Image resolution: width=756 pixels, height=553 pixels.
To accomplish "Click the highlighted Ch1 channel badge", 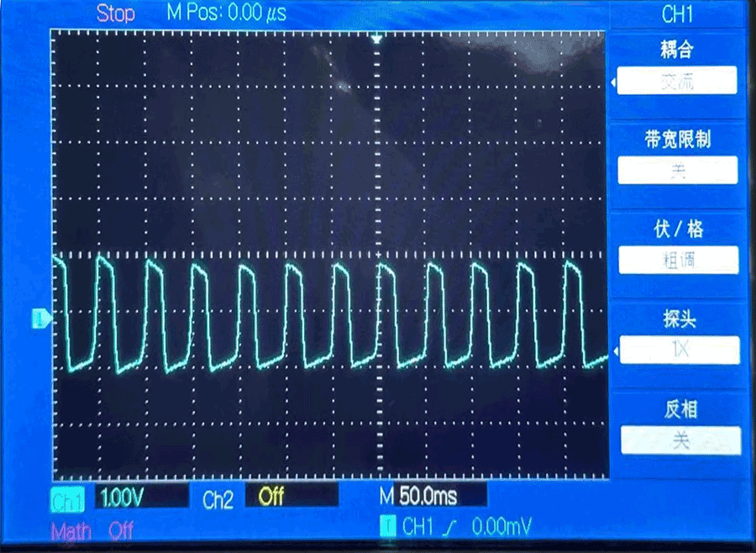I will pos(68,501).
